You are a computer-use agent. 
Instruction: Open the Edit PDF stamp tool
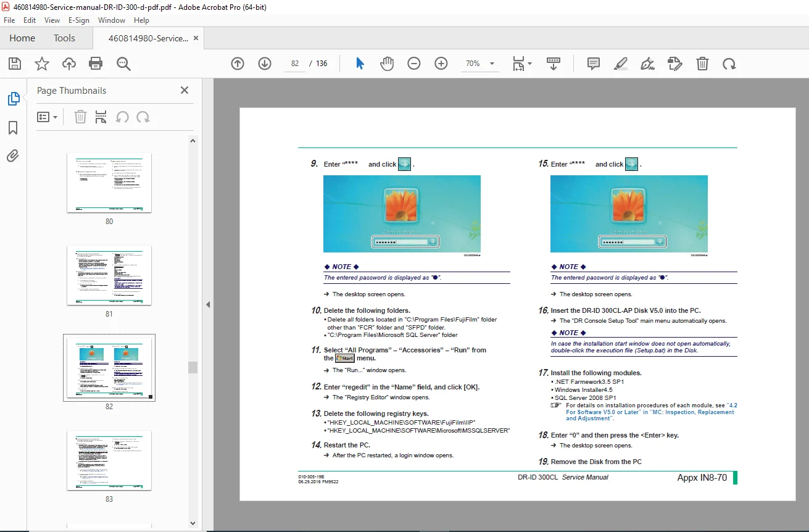coord(675,64)
